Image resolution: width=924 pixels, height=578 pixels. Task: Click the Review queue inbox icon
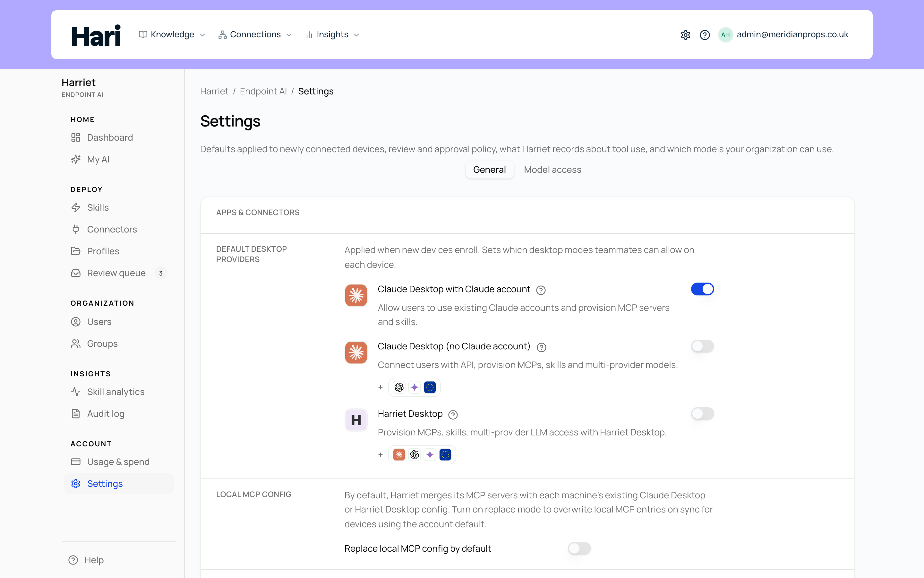[76, 273]
